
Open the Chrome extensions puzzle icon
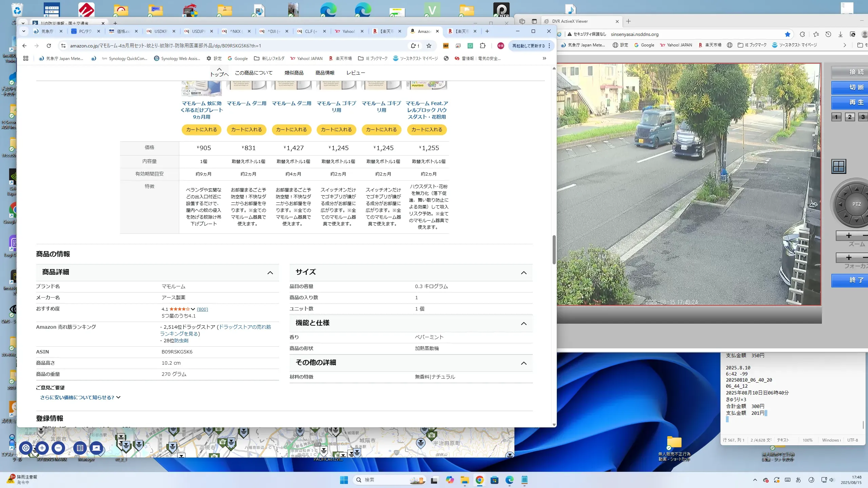[482, 46]
